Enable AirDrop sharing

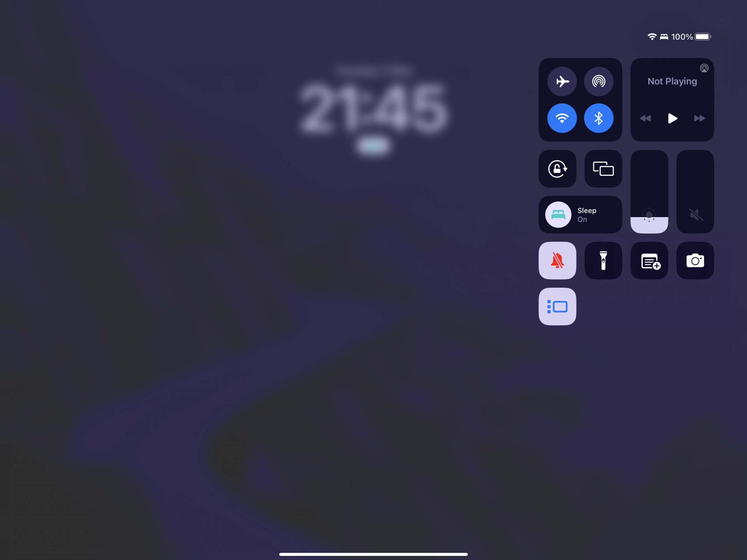[598, 81]
